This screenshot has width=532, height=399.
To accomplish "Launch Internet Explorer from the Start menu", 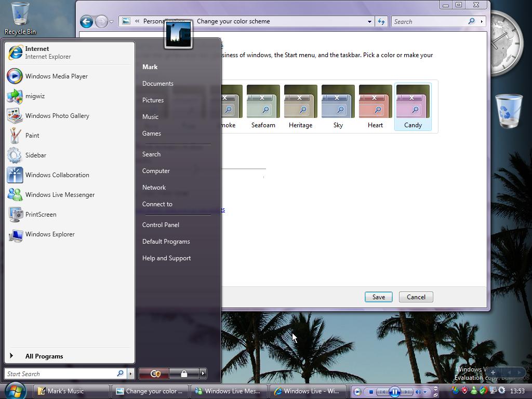I will tap(36, 52).
